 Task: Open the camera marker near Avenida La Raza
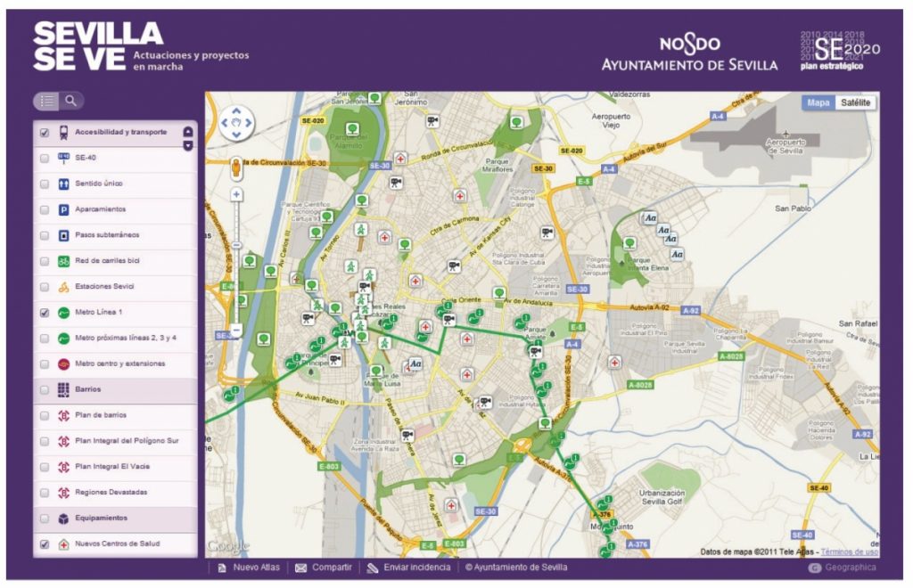click(407, 435)
